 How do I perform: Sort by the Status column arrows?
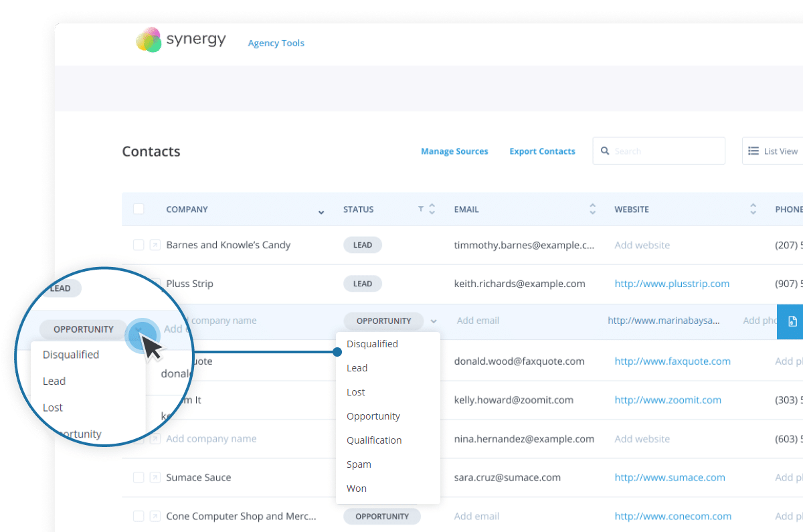pyautogui.click(x=432, y=209)
